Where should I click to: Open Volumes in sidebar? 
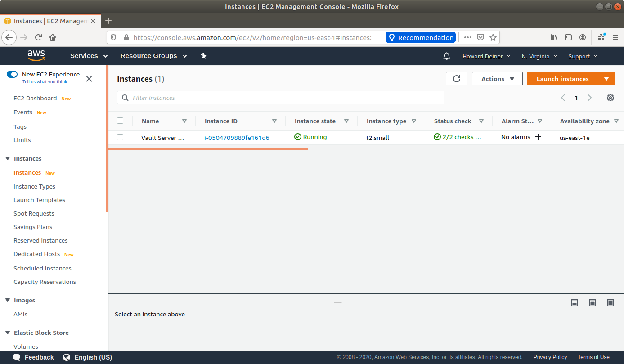(x=26, y=346)
